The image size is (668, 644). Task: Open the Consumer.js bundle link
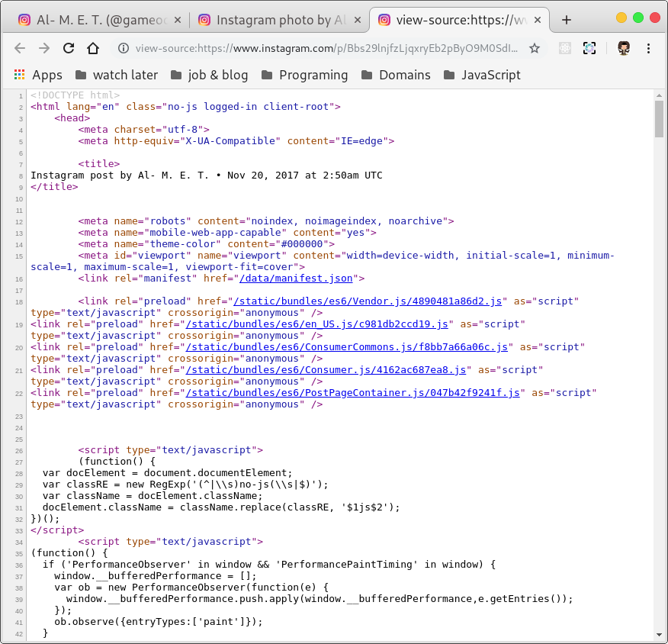tap(326, 370)
